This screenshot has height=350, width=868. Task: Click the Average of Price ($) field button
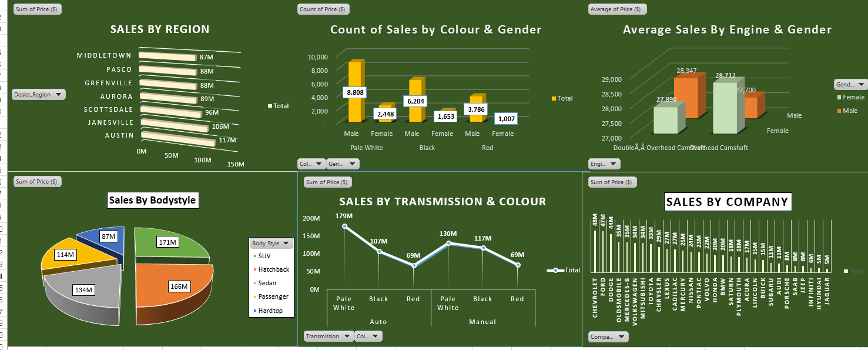pyautogui.click(x=616, y=9)
